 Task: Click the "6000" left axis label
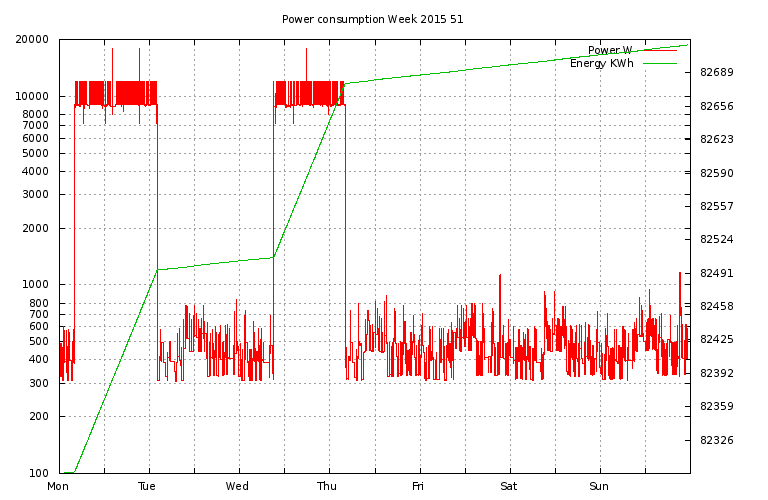(36, 138)
